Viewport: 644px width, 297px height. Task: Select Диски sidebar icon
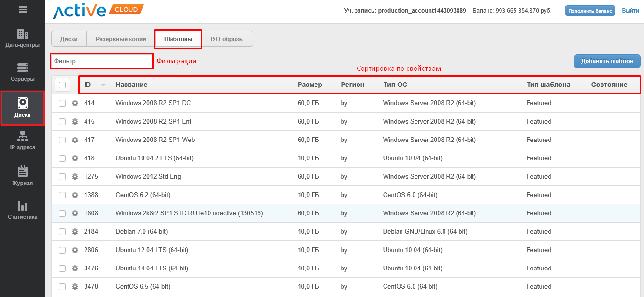click(x=23, y=108)
